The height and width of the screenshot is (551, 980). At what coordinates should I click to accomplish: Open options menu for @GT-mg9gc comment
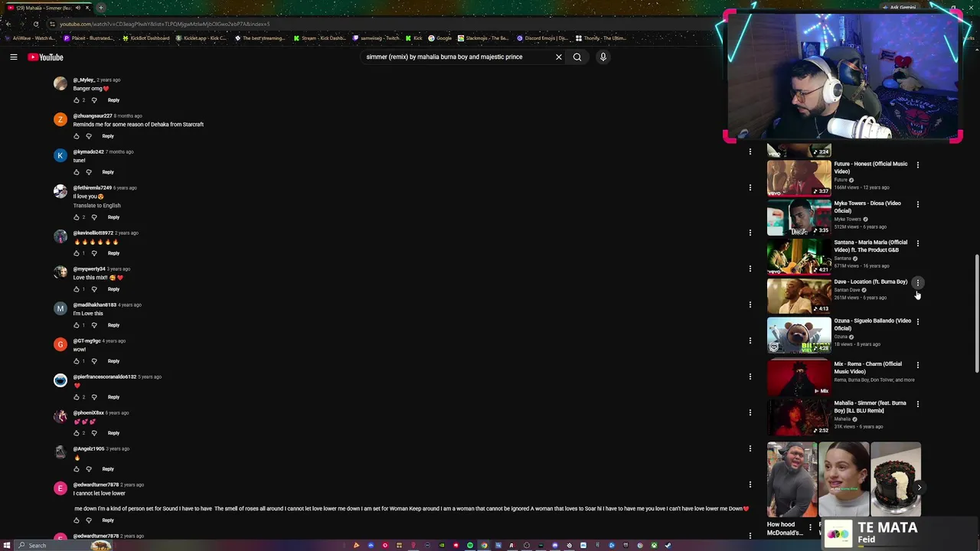point(750,341)
